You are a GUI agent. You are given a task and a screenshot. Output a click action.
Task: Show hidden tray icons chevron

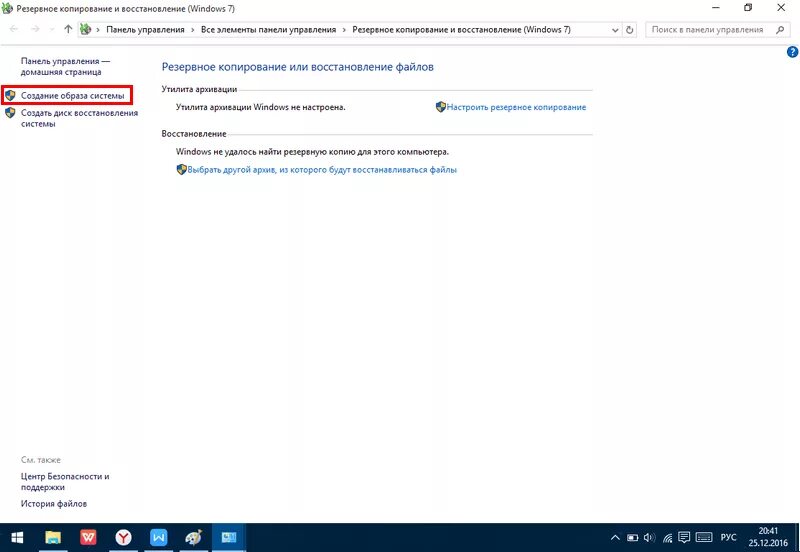pos(615,538)
